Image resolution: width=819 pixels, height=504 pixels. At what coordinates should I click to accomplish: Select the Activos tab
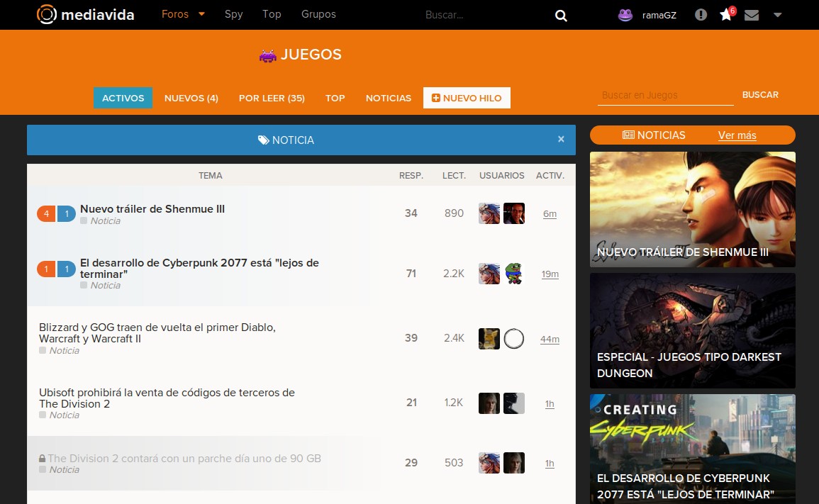[123, 98]
